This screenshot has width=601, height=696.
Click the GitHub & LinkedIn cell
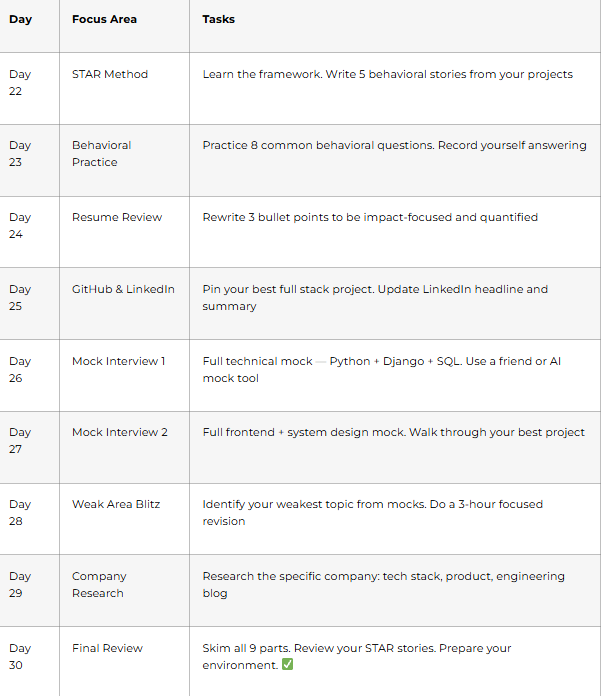pos(123,289)
